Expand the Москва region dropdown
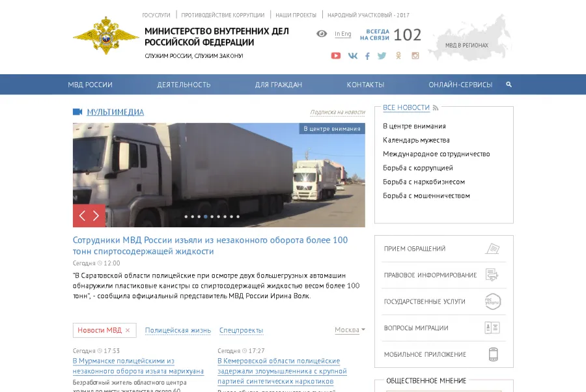Viewport: 586px width, 392px height. click(x=350, y=329)
